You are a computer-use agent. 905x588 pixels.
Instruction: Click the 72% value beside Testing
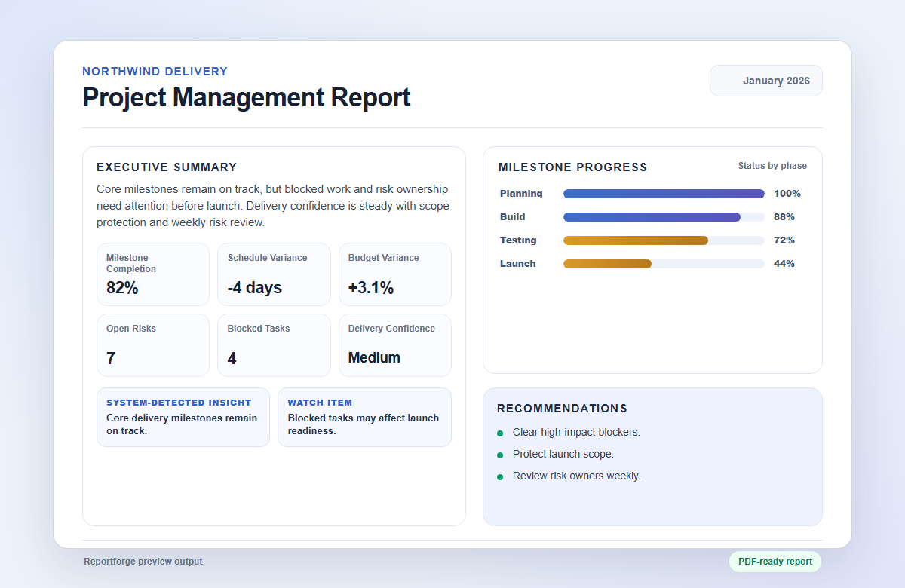(784, 240)
